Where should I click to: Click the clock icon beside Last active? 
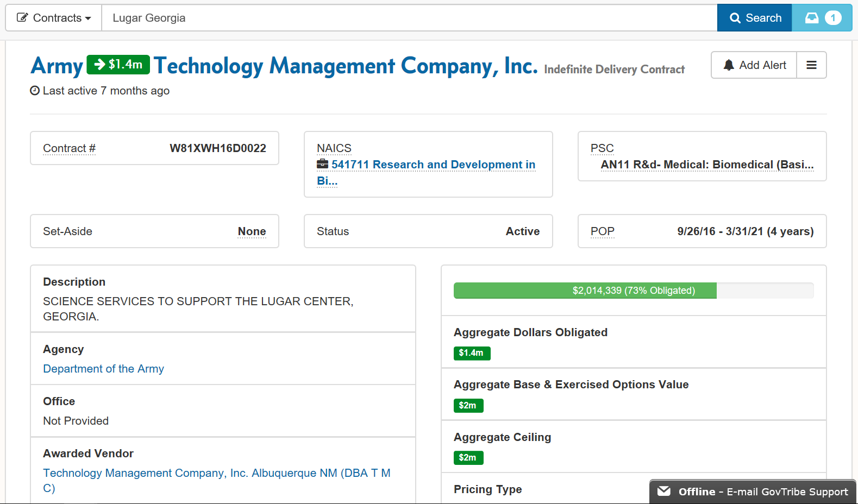coord(35,91)
